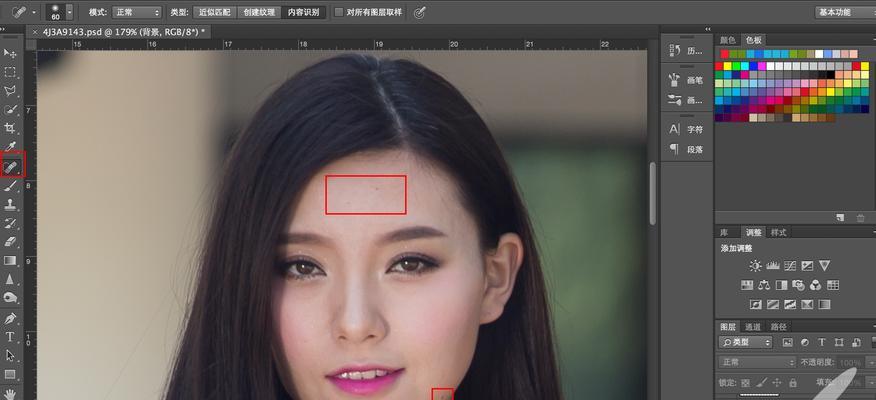Image resolution: width=876 pixels, height=400 pixels.
Task: Collapse the right panels with double arrow
Action: click(708, 29)
